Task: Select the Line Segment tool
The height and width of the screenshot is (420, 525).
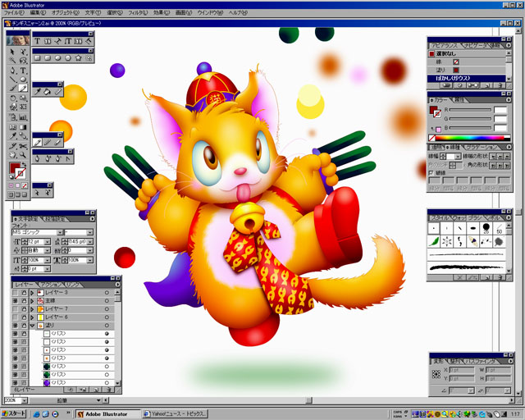Action: coord(13,80)
